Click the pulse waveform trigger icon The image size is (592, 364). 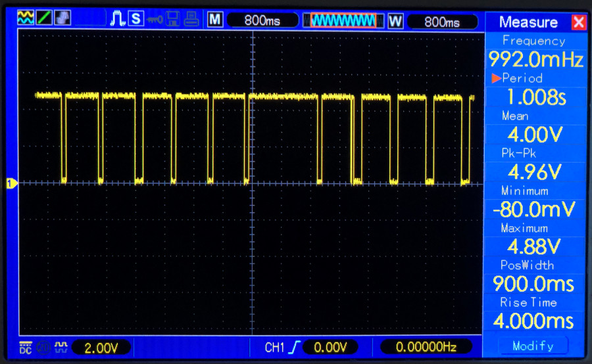point(118,18)
